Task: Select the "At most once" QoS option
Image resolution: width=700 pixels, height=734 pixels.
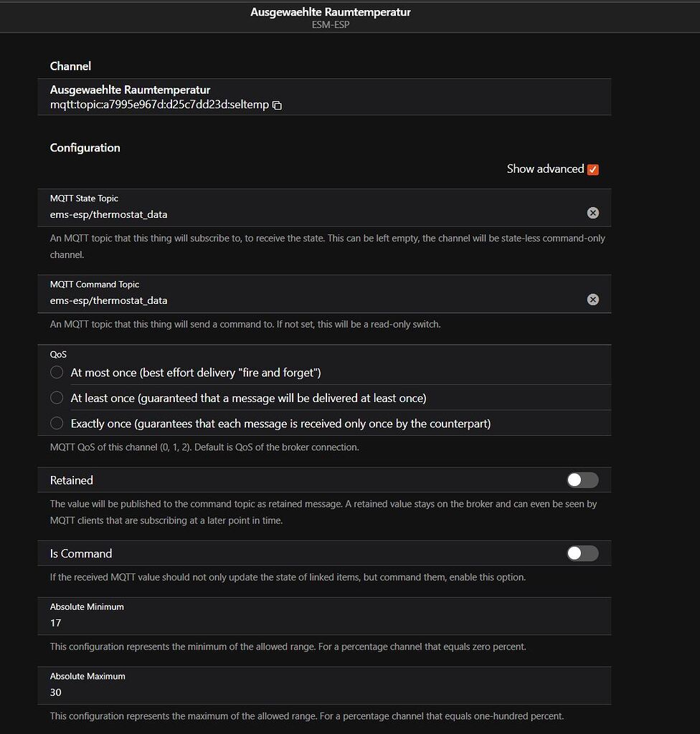Action: point(57,372)
